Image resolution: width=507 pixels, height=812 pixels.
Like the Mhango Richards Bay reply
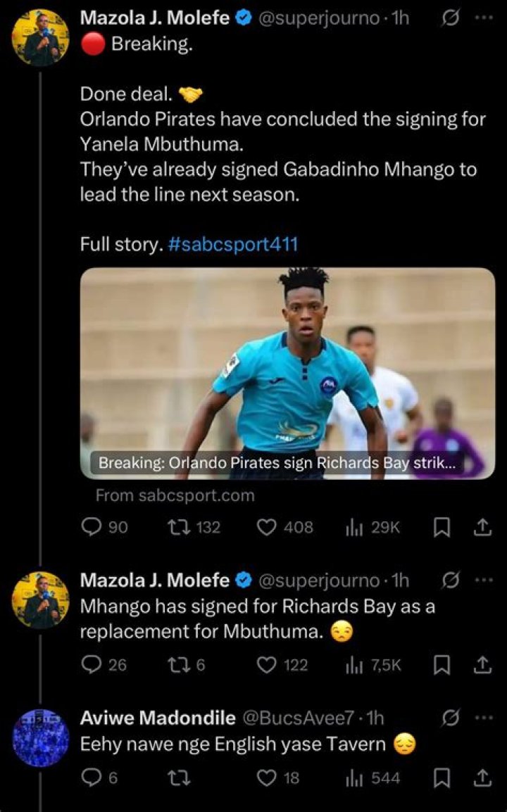click(267, 664)
